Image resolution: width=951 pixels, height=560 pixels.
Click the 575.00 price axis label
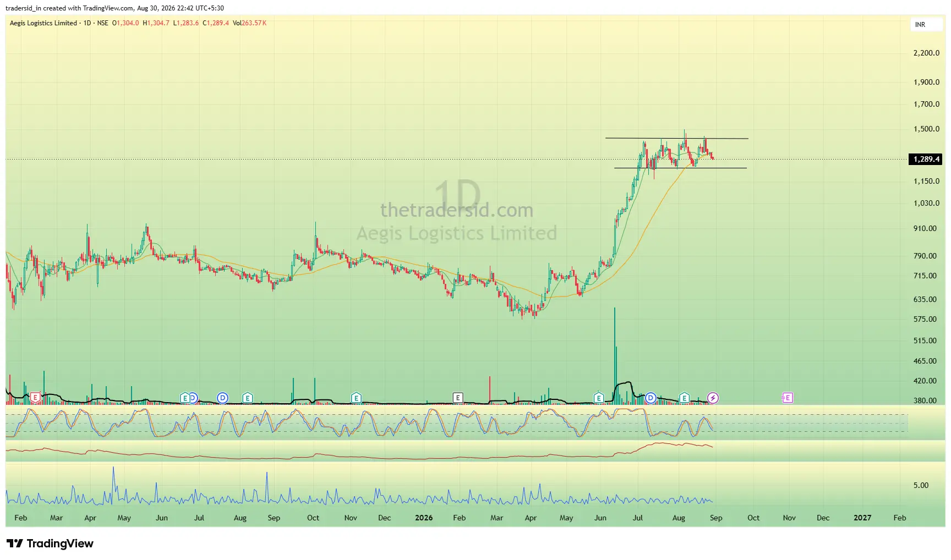925,319
